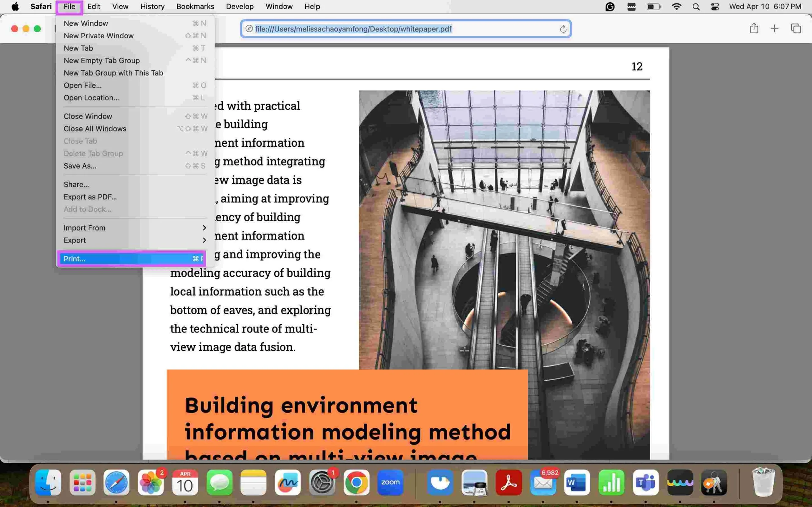Click the Bookmarks menu bar item
812x507 pixels.
point(196,6)
